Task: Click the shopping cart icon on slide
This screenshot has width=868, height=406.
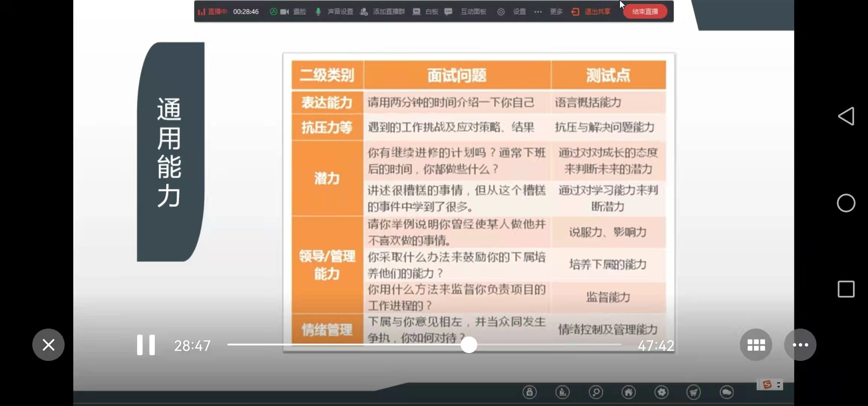Action: pyautogui.click(x=694, y=392)
